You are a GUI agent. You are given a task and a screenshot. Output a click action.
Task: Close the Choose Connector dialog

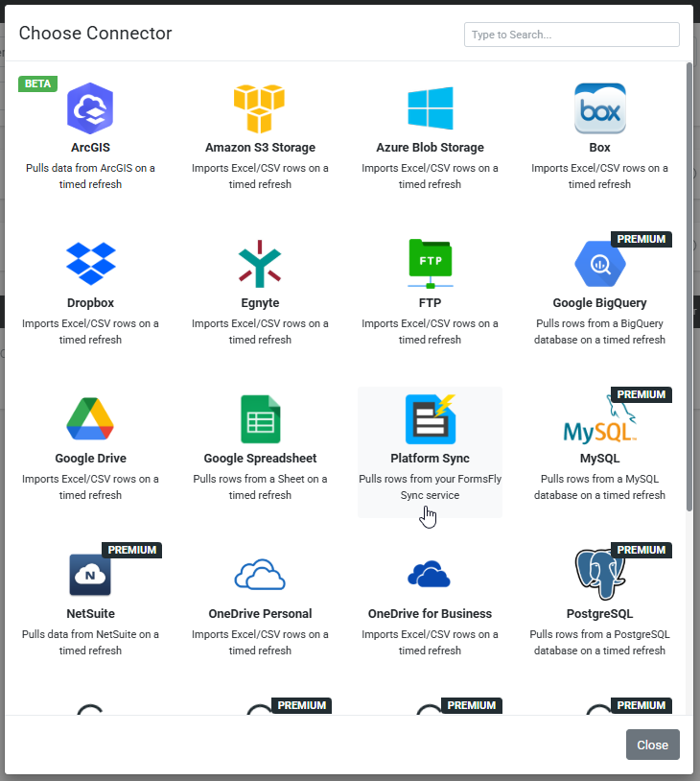click(653, 745)
